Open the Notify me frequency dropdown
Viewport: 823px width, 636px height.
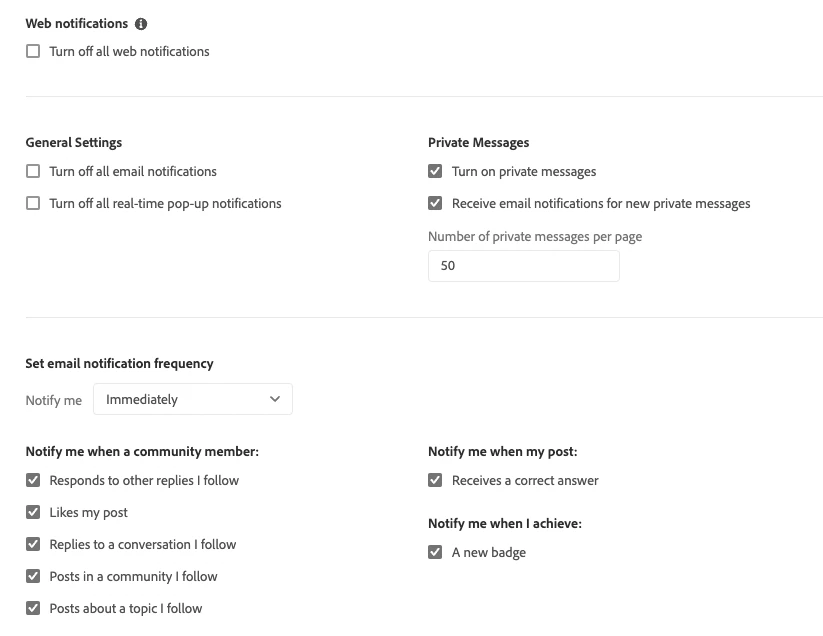[192, 399]
